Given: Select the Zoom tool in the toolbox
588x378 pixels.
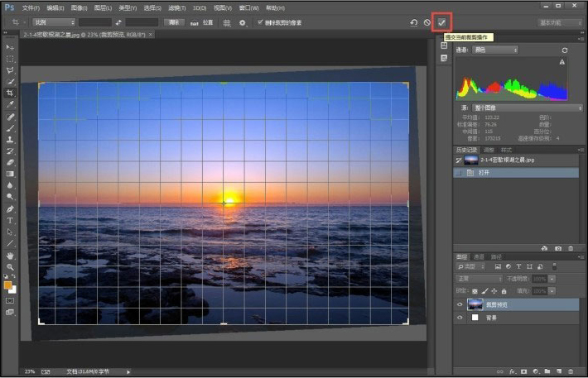Looking at the screenshot, I should [11, 267].
